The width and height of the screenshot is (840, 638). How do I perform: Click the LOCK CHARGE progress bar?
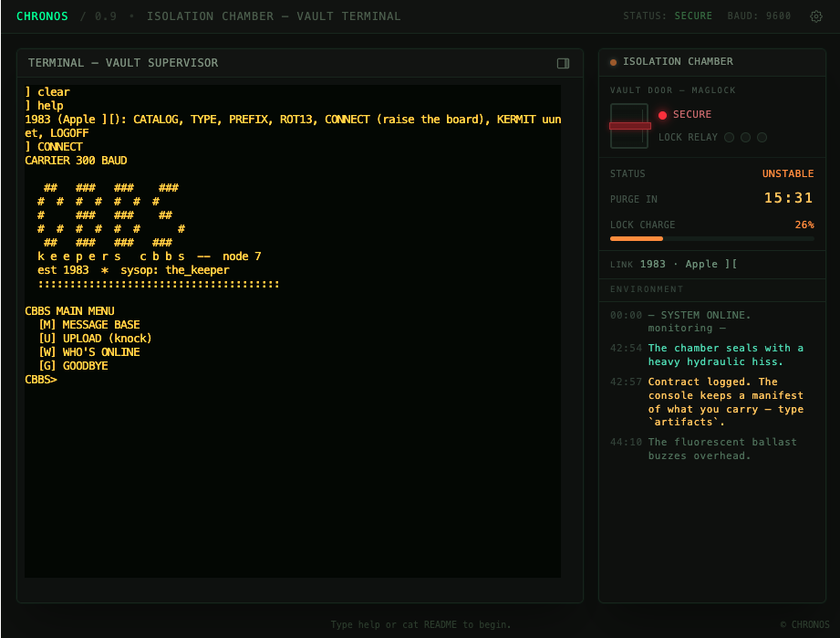(712, 238)
